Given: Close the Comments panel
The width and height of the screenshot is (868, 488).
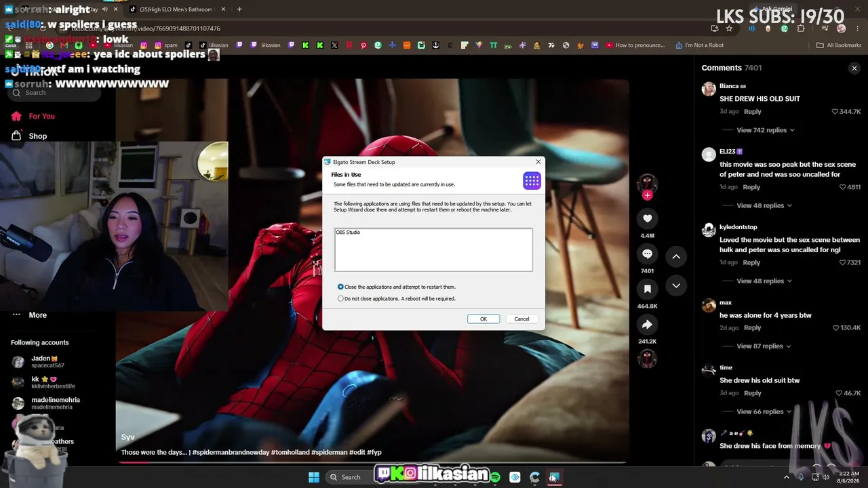Looking at the screenshot, I should (x=854, y=68).
